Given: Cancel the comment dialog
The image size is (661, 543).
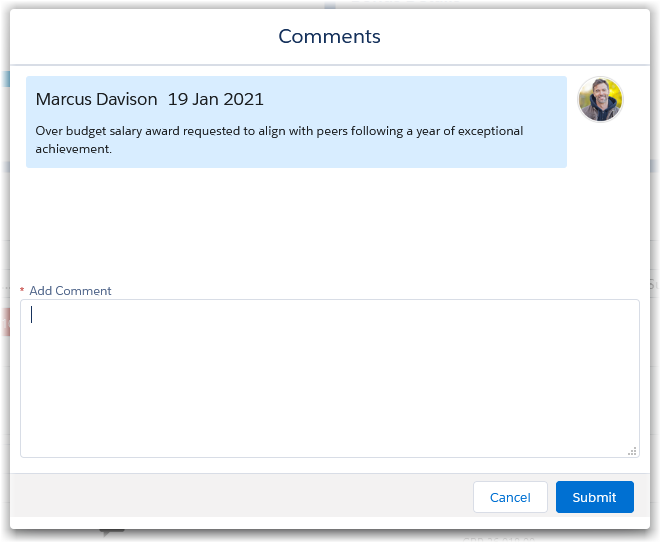Looking at the screenshot, I should click(x=510, y=497).
